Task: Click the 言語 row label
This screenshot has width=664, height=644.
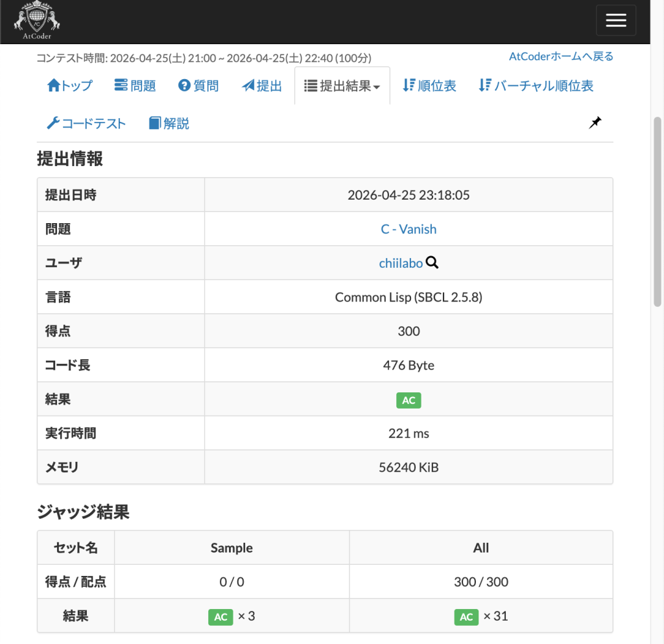Action: click(58, 297)
